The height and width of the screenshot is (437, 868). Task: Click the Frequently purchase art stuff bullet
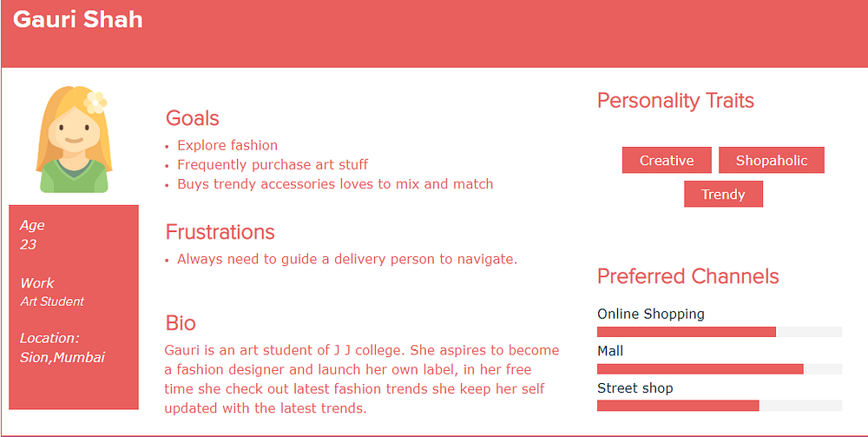(272, 165)
